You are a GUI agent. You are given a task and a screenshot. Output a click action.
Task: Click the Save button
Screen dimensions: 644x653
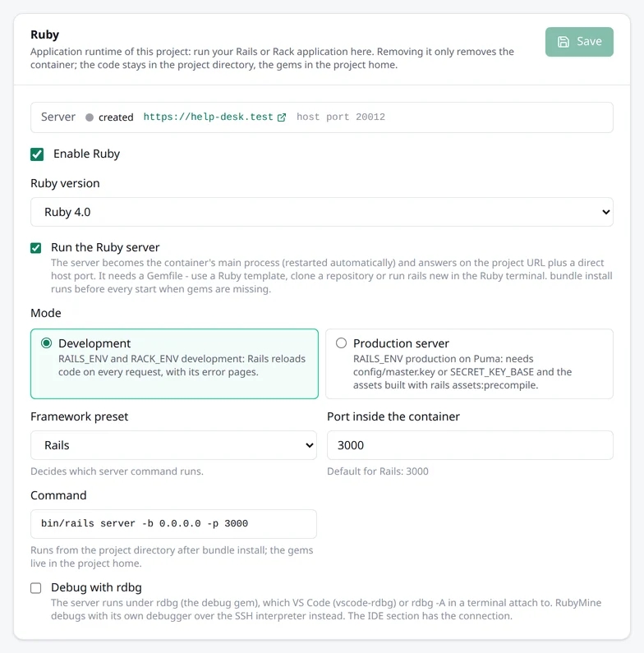(x=579, y=42)
